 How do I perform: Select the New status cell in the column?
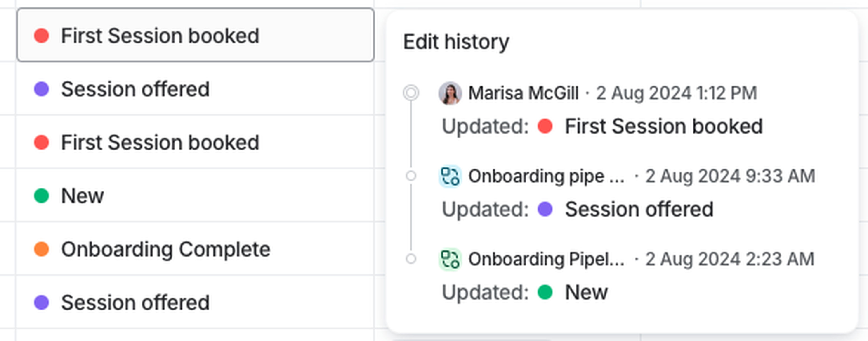point(195,196)
